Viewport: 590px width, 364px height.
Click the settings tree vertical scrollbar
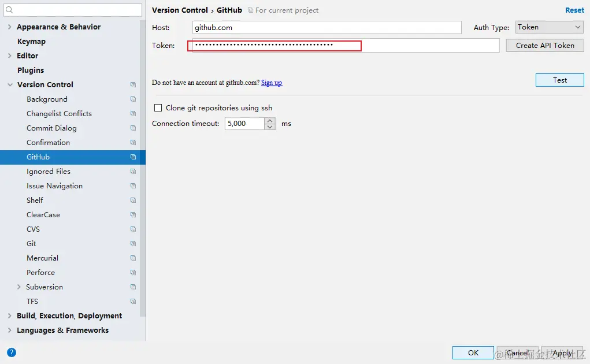pyautogui.click(x=143, y=169)
